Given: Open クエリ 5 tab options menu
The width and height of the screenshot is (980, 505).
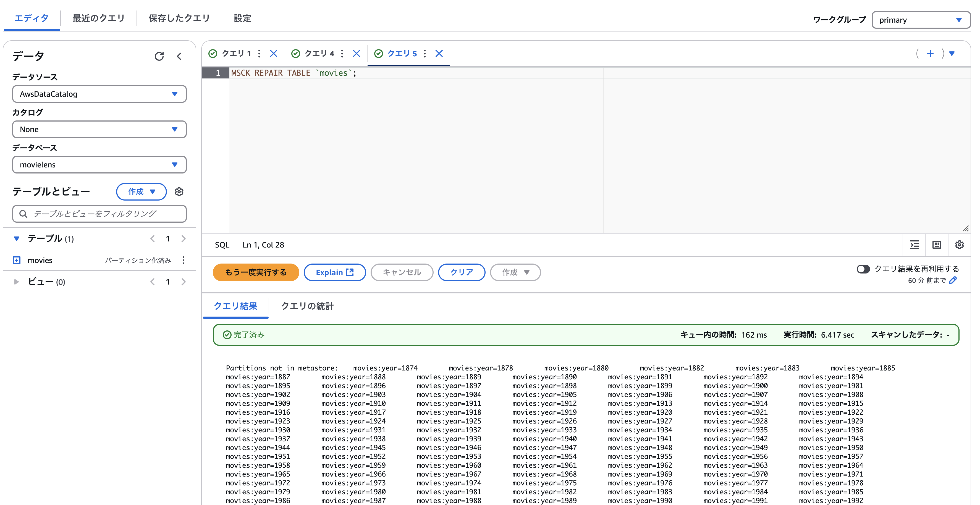Looking at the screenshot, I should [425, 54].
